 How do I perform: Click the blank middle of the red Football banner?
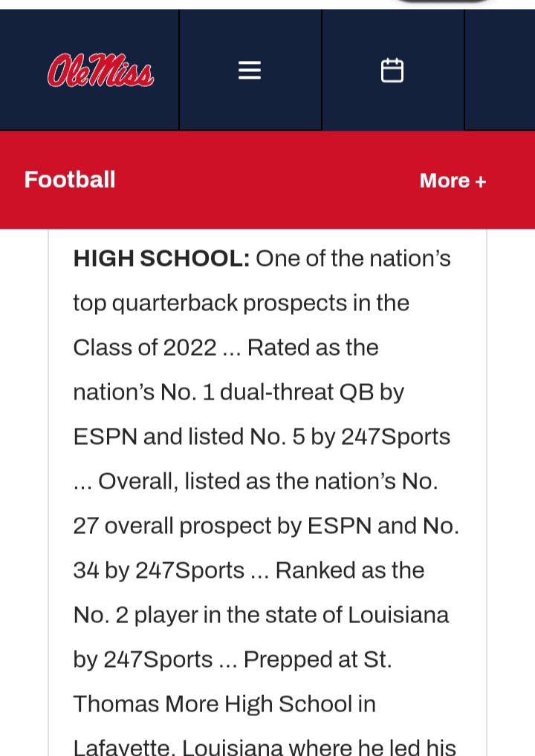tap(267, 180)
